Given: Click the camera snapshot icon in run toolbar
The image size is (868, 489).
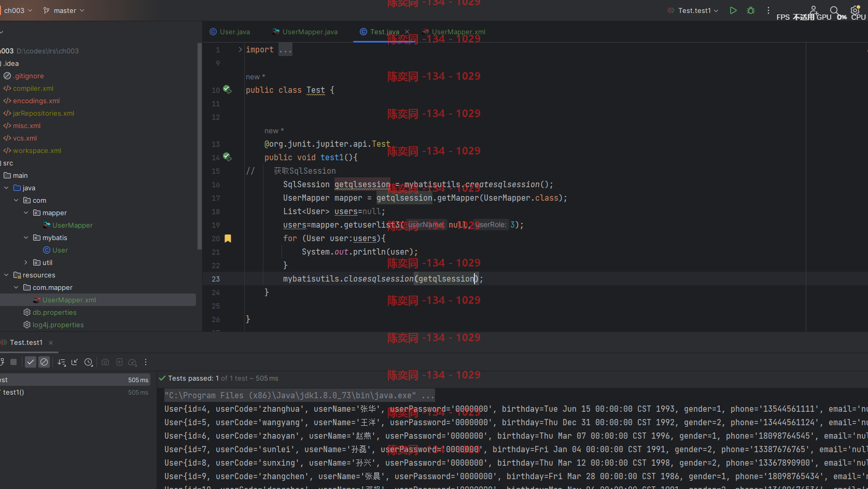Looking at the screenshot, I should click(x=105, y=362).
